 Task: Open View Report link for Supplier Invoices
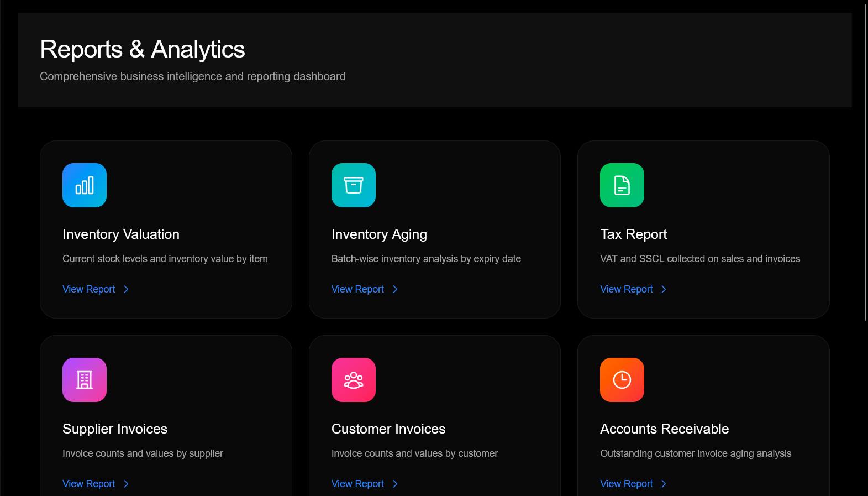[x=89, y=484]
